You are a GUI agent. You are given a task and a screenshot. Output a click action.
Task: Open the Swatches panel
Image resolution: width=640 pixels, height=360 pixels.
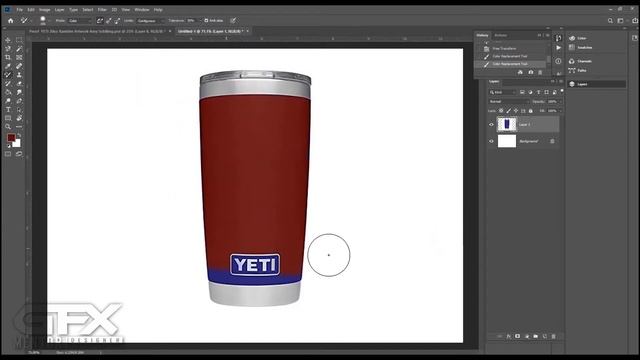584,47
